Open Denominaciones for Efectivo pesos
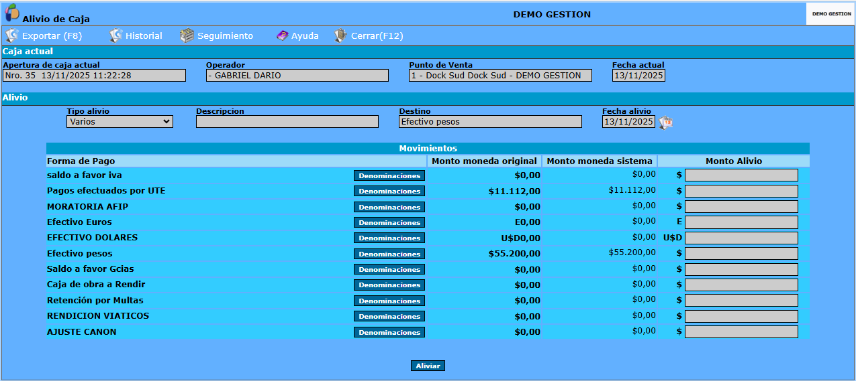Screen dimensions: 856x381 pyautogui.click(x=389, y=254)
